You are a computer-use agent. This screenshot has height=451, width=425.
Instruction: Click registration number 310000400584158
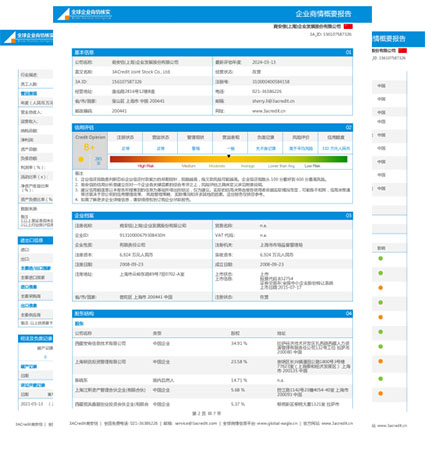[271, 82]
